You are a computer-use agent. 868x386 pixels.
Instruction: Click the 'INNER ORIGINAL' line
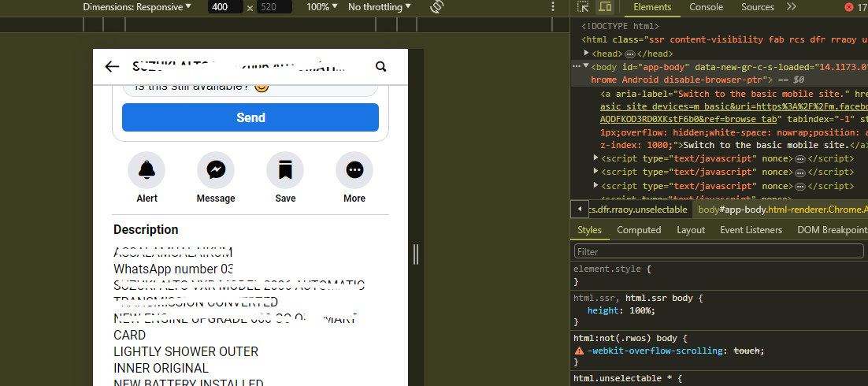coord(161,369)
